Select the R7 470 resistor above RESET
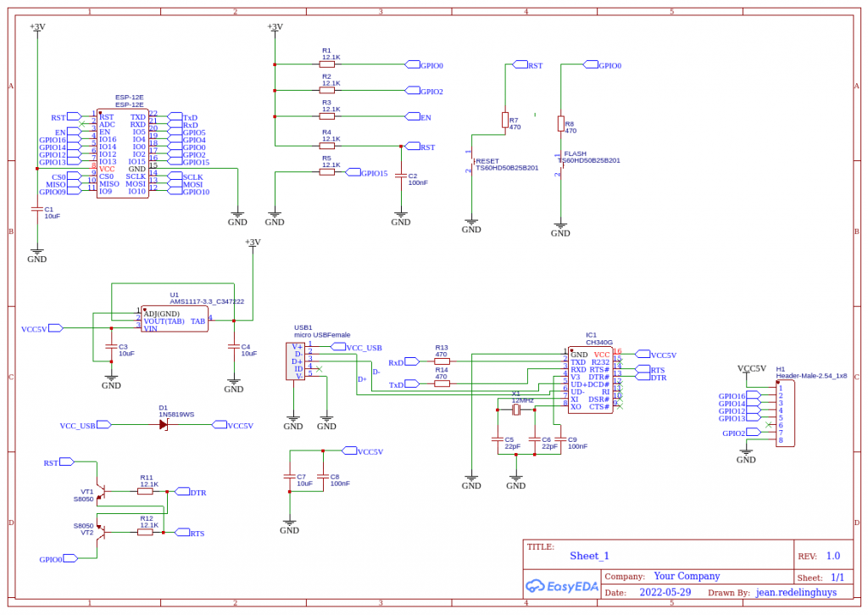Image resolution: width=868 pixels, height=615 pixels. point(505,120)
